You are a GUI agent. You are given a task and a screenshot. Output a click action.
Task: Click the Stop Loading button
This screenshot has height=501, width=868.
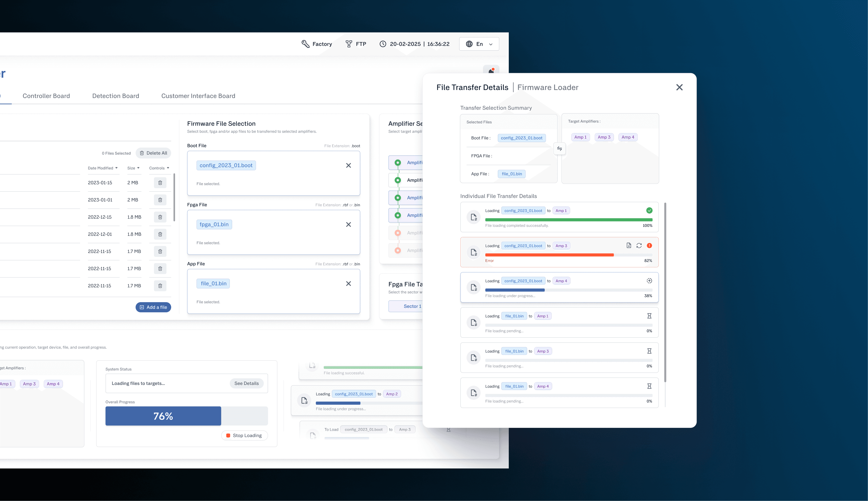click(x=244, y=436)
